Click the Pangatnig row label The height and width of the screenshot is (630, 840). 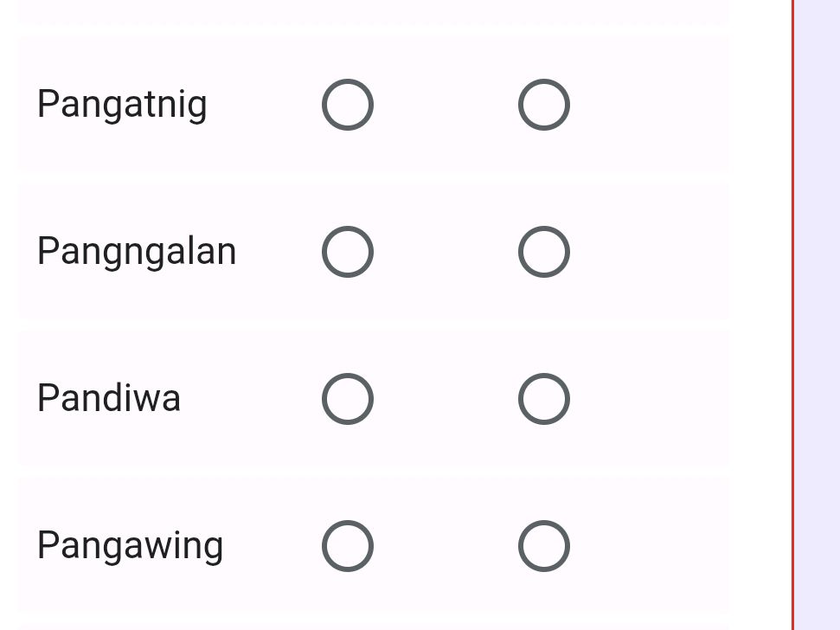121,104
